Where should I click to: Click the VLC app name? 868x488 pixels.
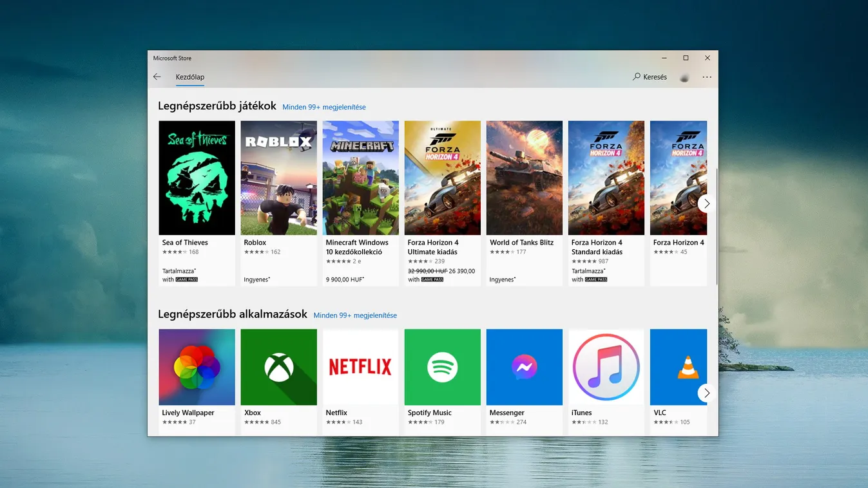click(x=660, y=413)
